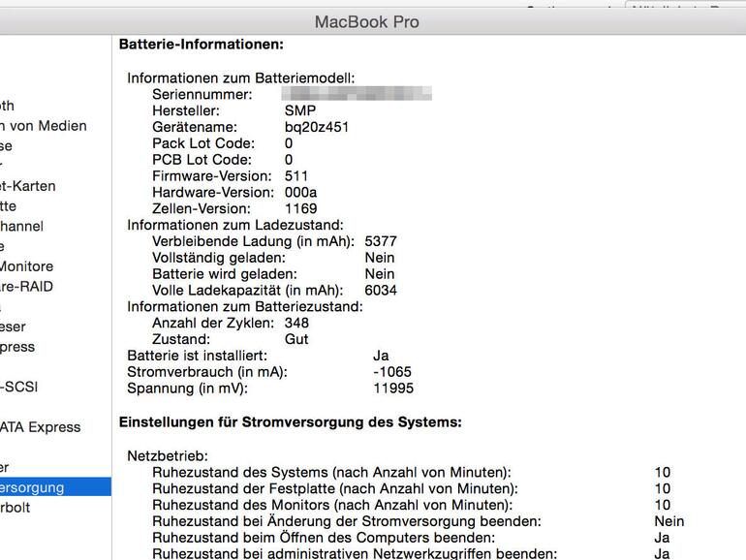This screenshot has width=746, height=560.
Task: Click the "Netzbetrieb:" label
Action: (x=168, y=455)
